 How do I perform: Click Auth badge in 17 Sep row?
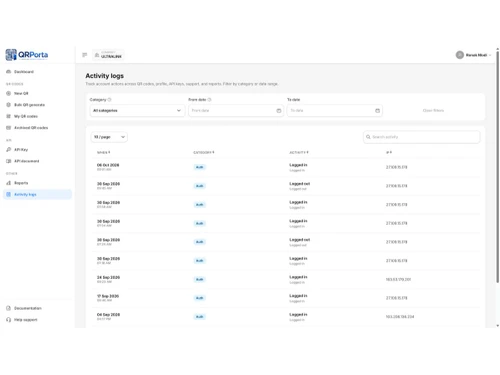pyautogui.click(x=200, y=298)
